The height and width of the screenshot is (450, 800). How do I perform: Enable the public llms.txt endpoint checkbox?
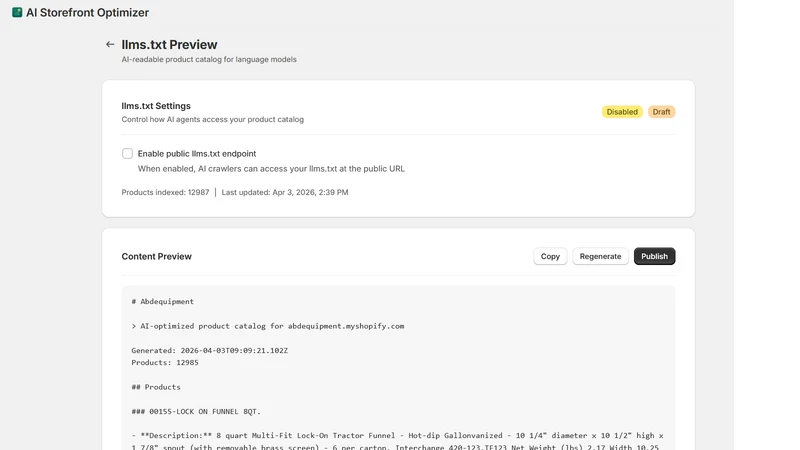tap(127, 154)
